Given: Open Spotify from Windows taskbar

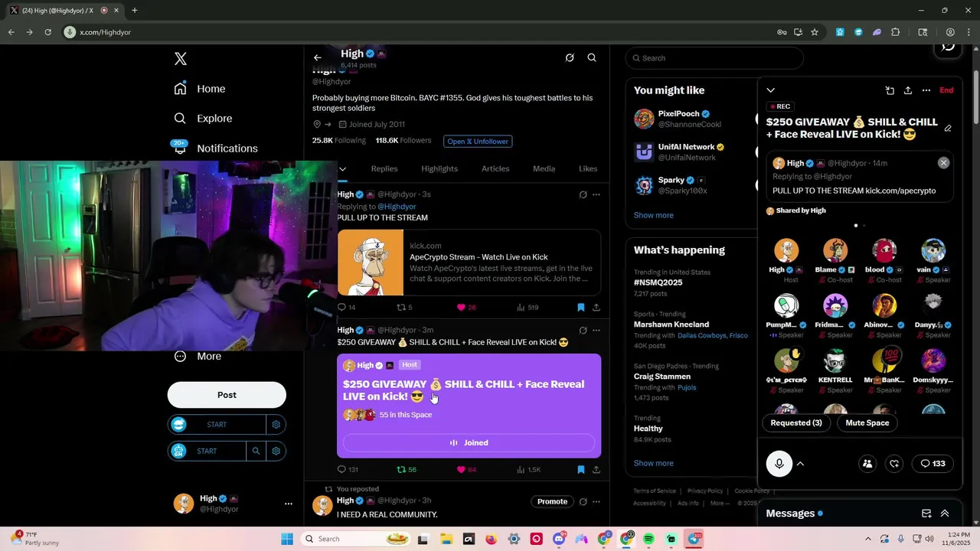Looking at the screenshot, I should (649, 539).
